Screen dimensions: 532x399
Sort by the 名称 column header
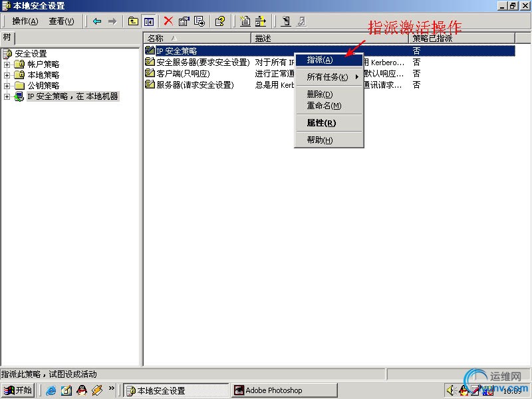(197, 39)
